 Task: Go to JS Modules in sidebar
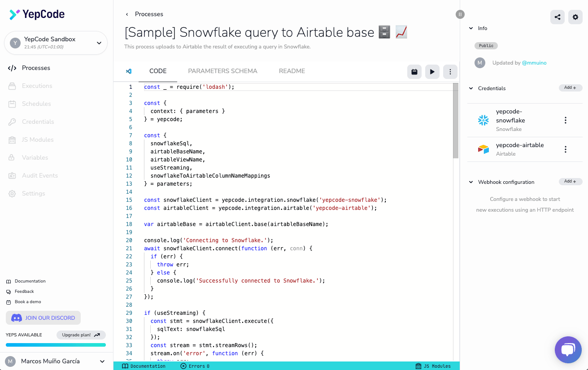pyautogui.click(x=38, y=140)
